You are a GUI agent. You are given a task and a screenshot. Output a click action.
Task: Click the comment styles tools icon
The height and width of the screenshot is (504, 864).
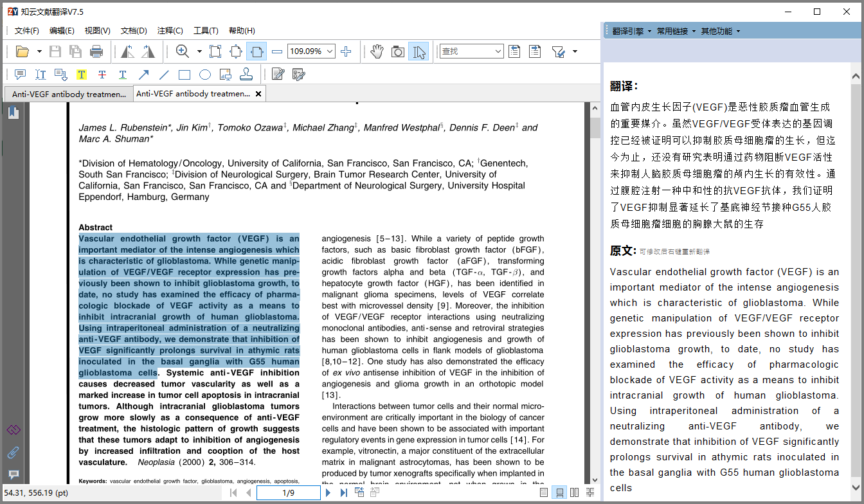pyautogui.click(x=298, y=75)
